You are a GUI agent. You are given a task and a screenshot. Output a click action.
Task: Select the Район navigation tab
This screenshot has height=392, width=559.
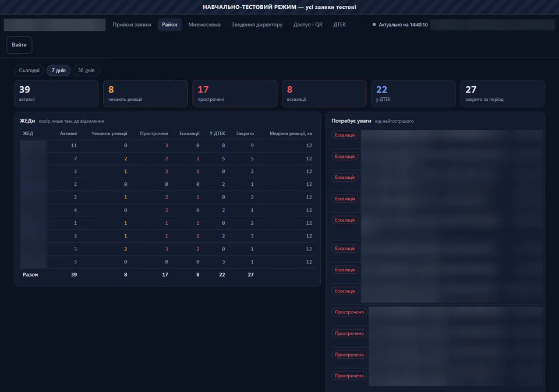(169, 24)
